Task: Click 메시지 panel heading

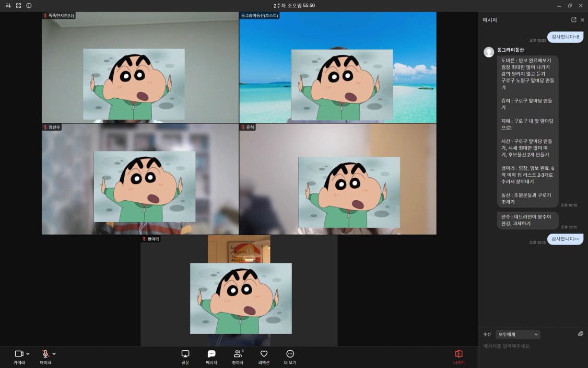Action: coord(489,20)
